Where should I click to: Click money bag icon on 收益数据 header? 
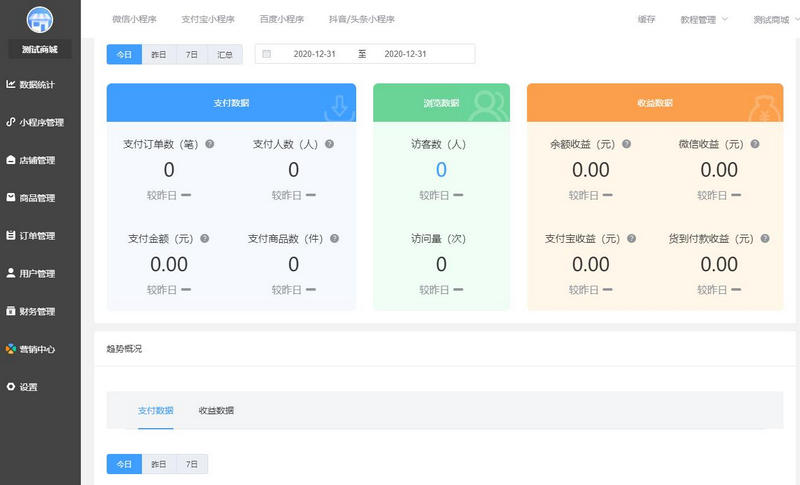pyautogui.click(x=765, y=110)
